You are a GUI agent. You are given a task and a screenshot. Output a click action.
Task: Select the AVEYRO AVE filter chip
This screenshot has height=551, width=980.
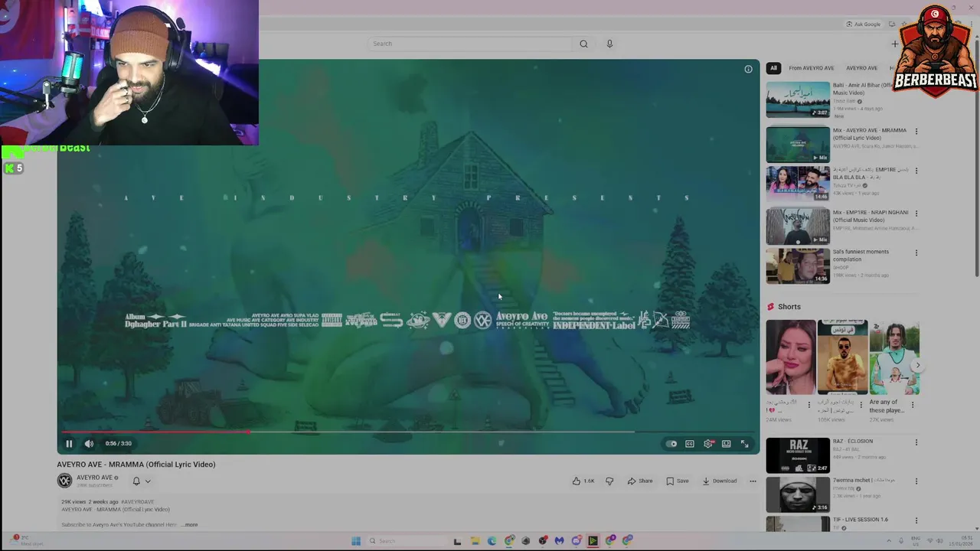(x=861, y=68)
